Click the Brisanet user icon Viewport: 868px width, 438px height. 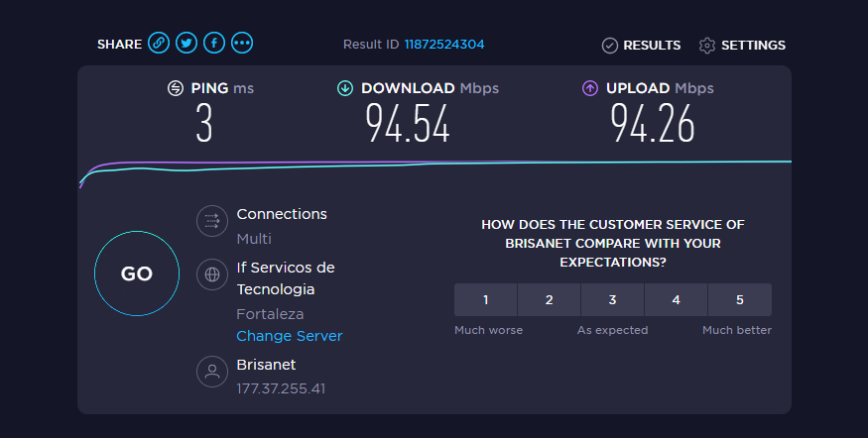[x=212, y=371]
